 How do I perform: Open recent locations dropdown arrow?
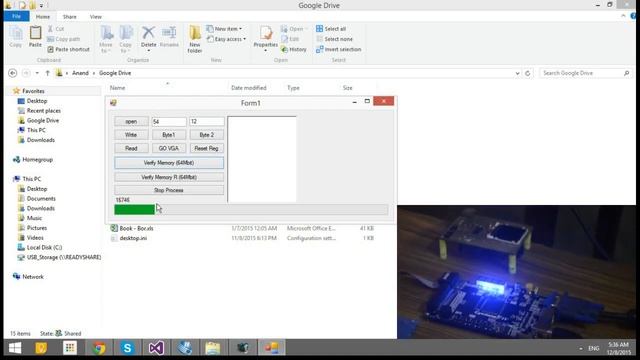[37, 73]
